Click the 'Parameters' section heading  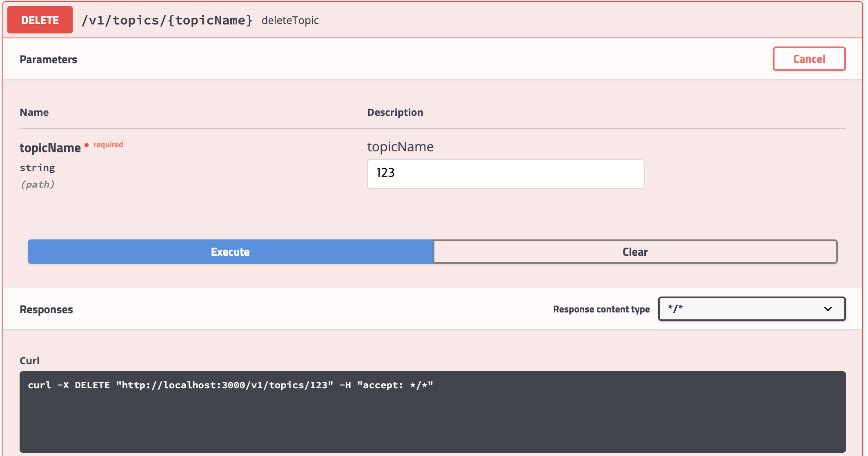(x=48, y=60)
